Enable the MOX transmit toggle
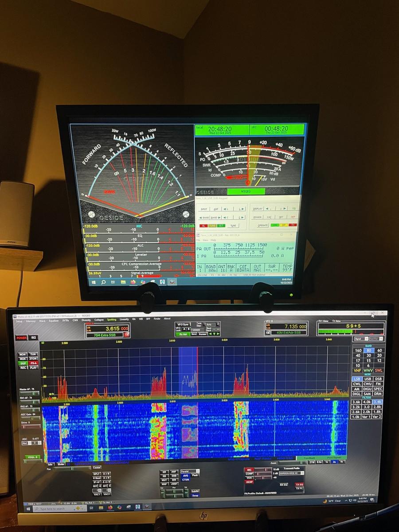Viewport: 399px width, 532px height. point(23,359)
